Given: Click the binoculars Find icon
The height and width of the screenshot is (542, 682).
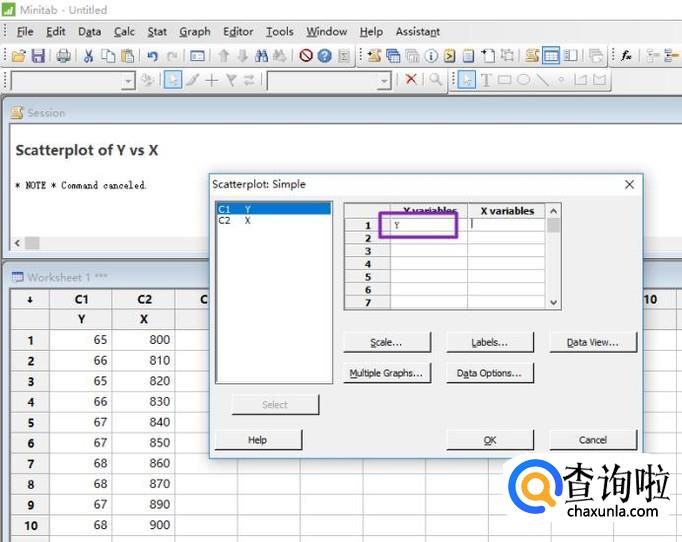Looking at the screenshot, I should pos(261,56).
